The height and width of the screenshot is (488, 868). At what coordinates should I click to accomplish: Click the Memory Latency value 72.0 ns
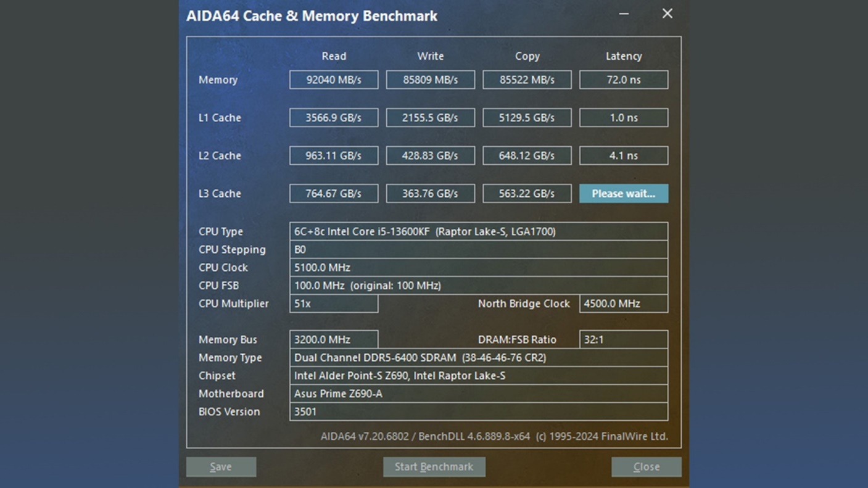tap(624, 80)
